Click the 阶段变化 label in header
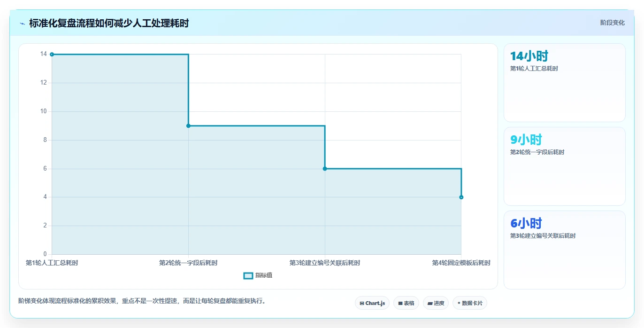This screenshot has width=644, height=328. 612,23
